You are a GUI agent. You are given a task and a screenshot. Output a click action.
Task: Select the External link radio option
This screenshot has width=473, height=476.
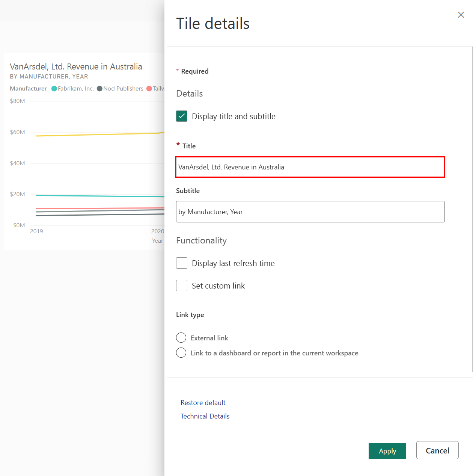(181, 337)
